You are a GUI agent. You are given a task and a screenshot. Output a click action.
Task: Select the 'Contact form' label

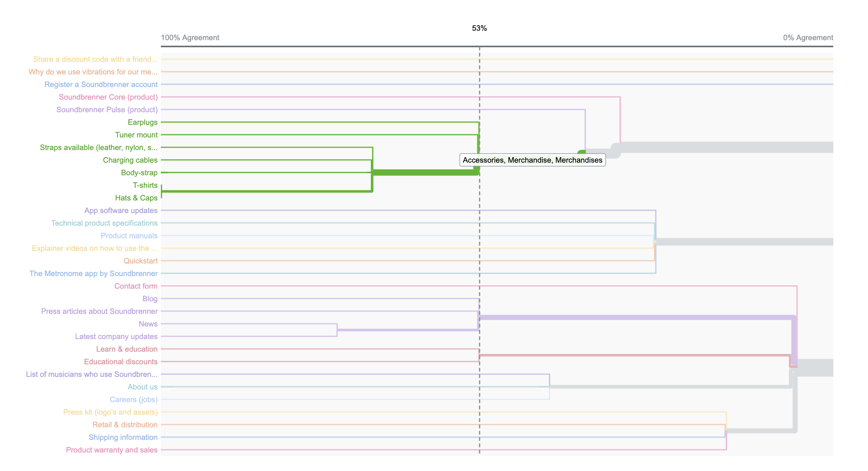(x=136, y=286)
